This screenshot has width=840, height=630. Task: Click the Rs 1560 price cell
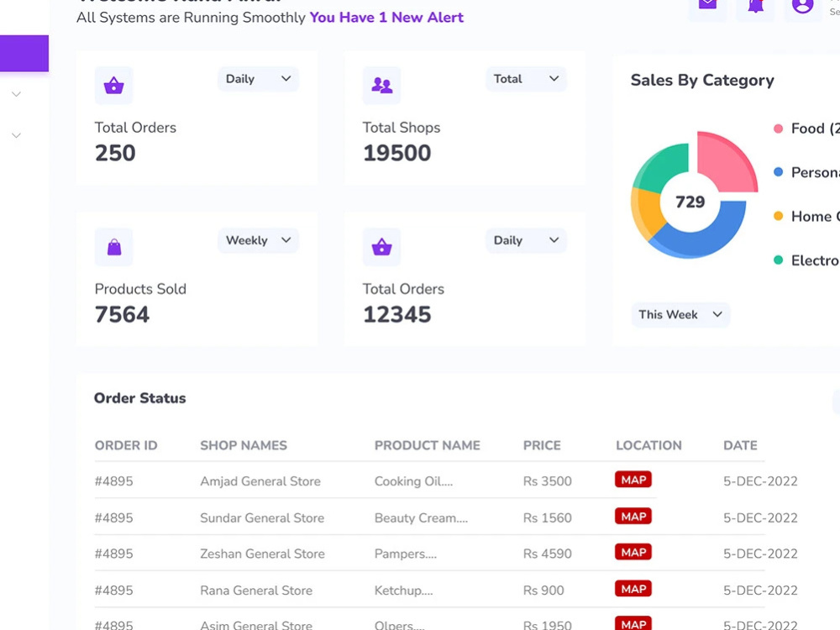coord(548,518)
